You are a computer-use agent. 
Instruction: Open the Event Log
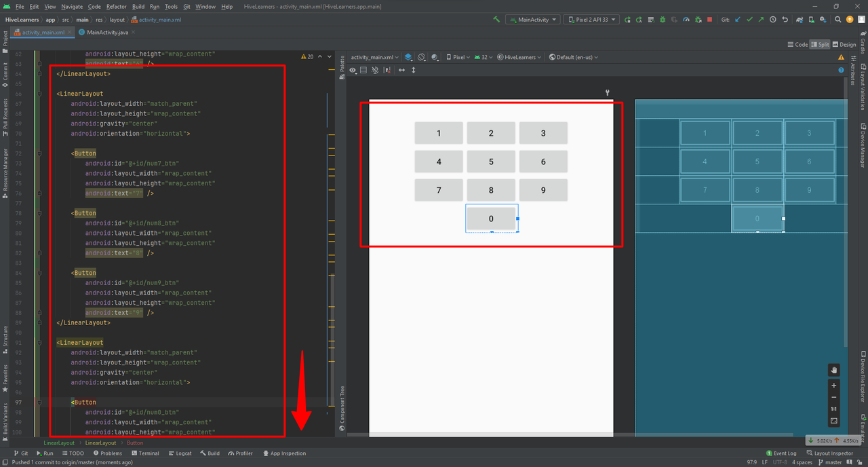tap(781, 453)
